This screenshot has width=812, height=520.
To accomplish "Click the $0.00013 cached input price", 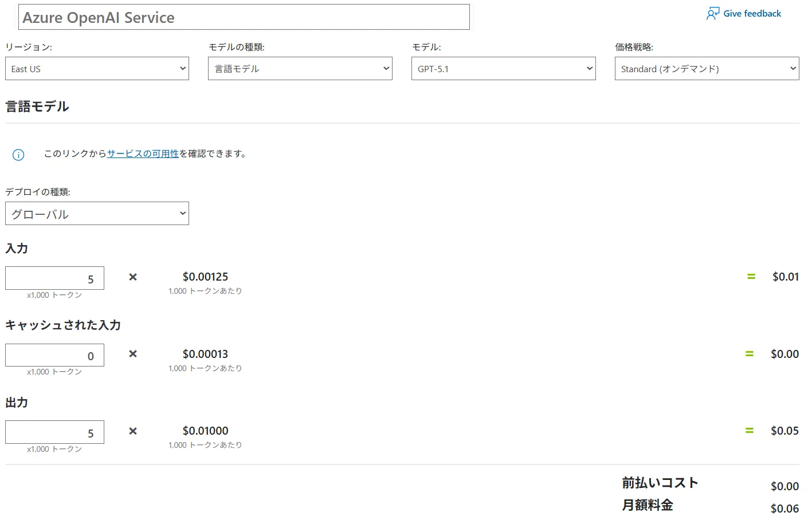I will [x=205, y=354].
